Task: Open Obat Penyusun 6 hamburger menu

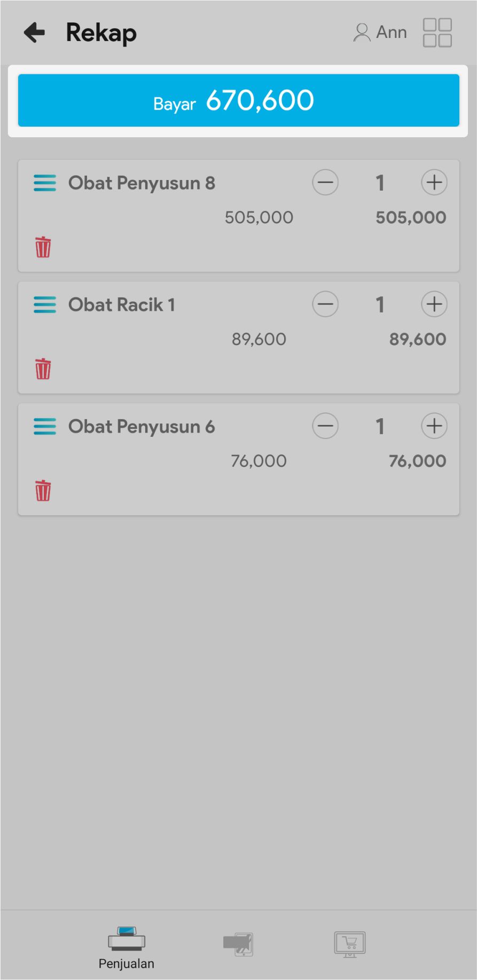Action: [x=44, y=426]
